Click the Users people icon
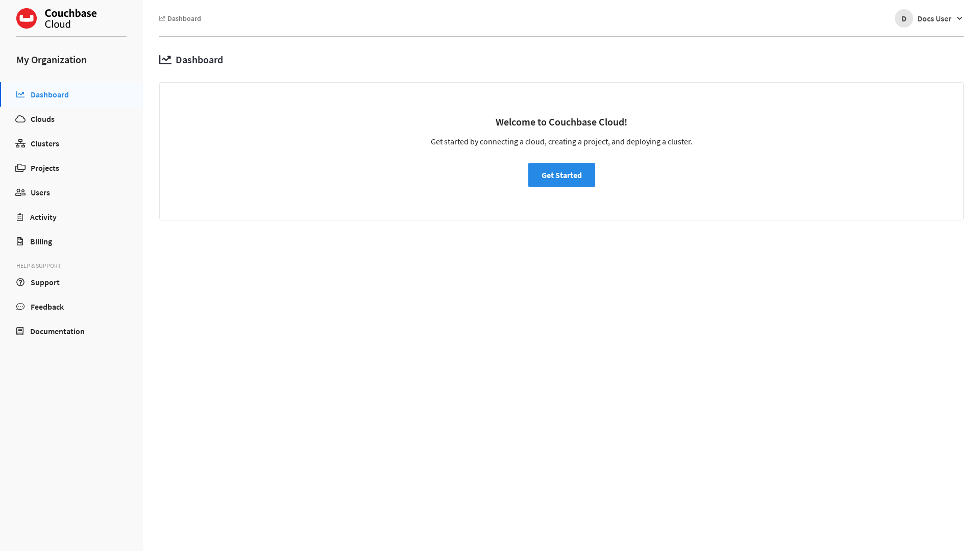 click(x=20, y=192)
